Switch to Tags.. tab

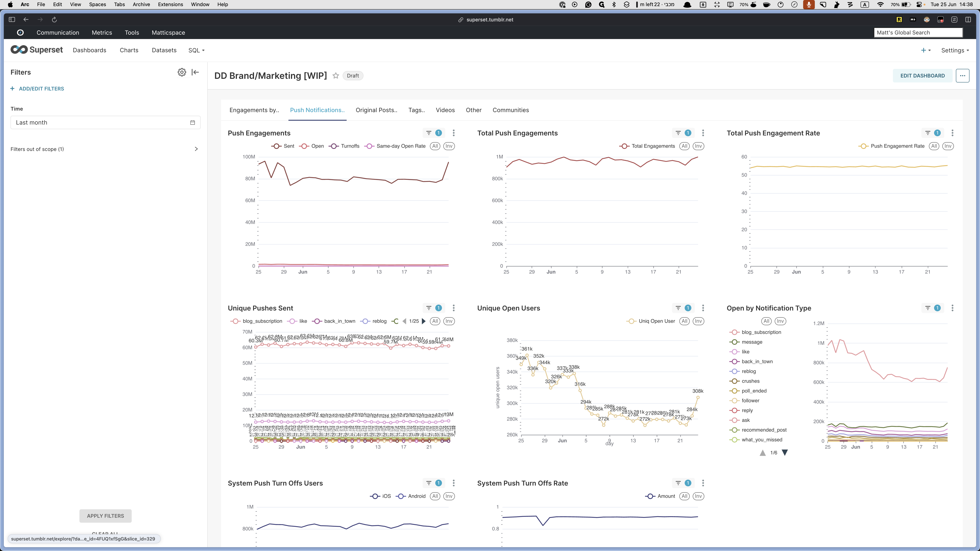[416, 110]
